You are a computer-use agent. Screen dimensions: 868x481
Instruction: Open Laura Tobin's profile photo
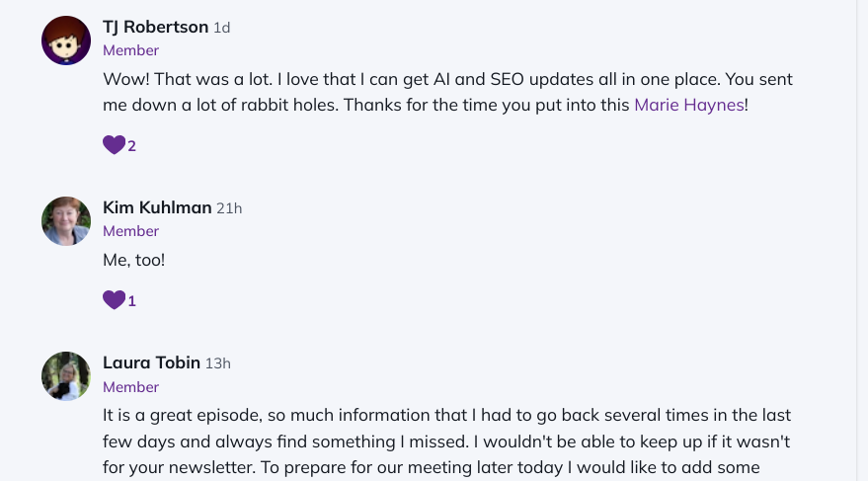pyautogui.click(x=66, y=376)
